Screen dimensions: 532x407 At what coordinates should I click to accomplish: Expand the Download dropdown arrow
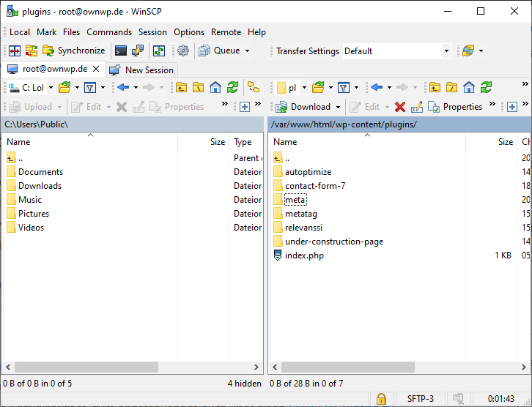click(338, 107)
